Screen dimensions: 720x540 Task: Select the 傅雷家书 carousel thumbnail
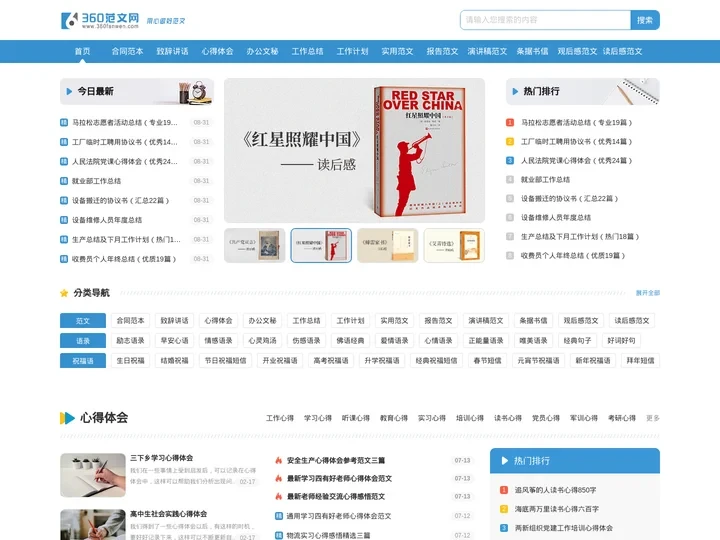tap(388, 246)
